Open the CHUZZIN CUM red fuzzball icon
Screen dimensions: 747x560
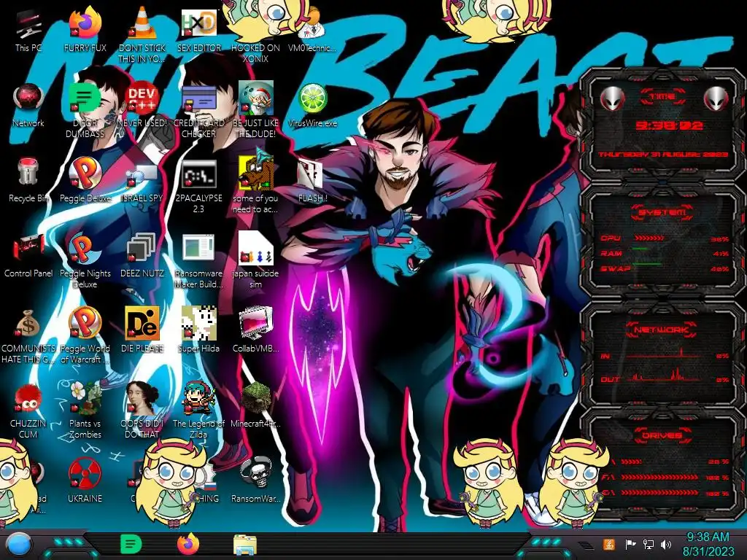tap(28, 411)
